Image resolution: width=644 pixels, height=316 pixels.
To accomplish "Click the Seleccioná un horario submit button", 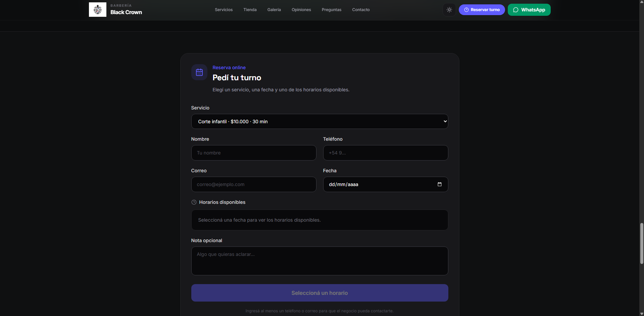I will pyautogui.click(x=320, y=293).
